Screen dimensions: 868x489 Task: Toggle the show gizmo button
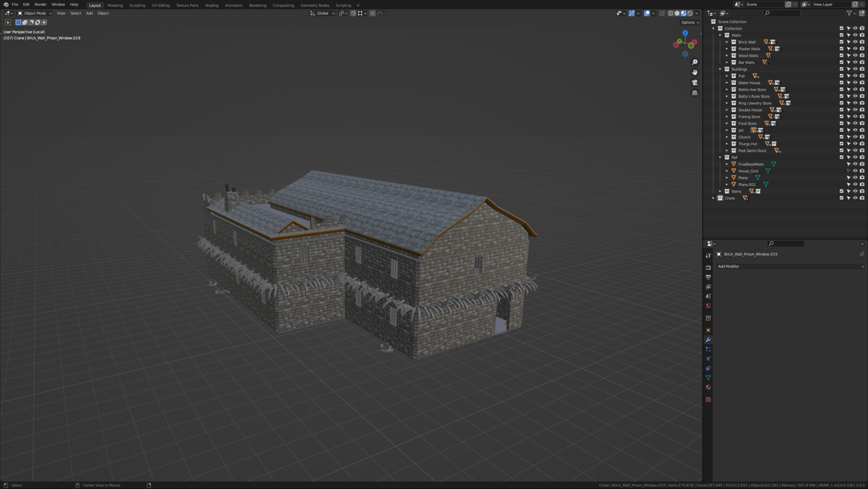click(x=631, y=14)
